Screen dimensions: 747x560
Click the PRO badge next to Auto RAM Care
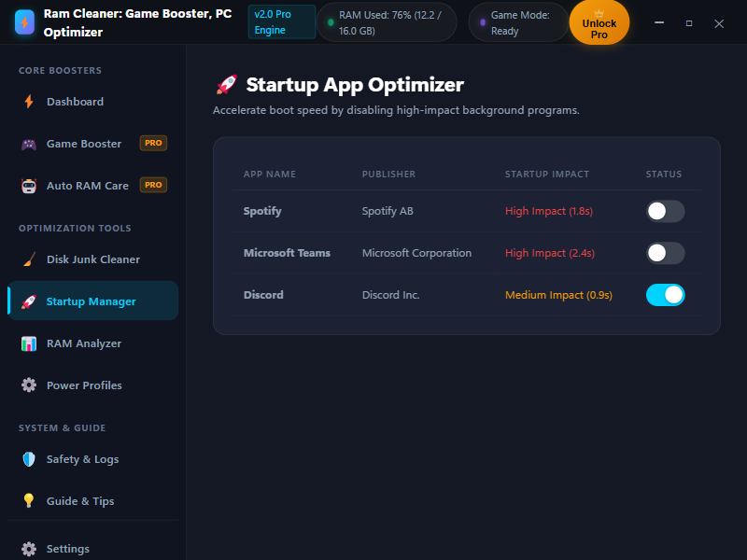(153, 185)
